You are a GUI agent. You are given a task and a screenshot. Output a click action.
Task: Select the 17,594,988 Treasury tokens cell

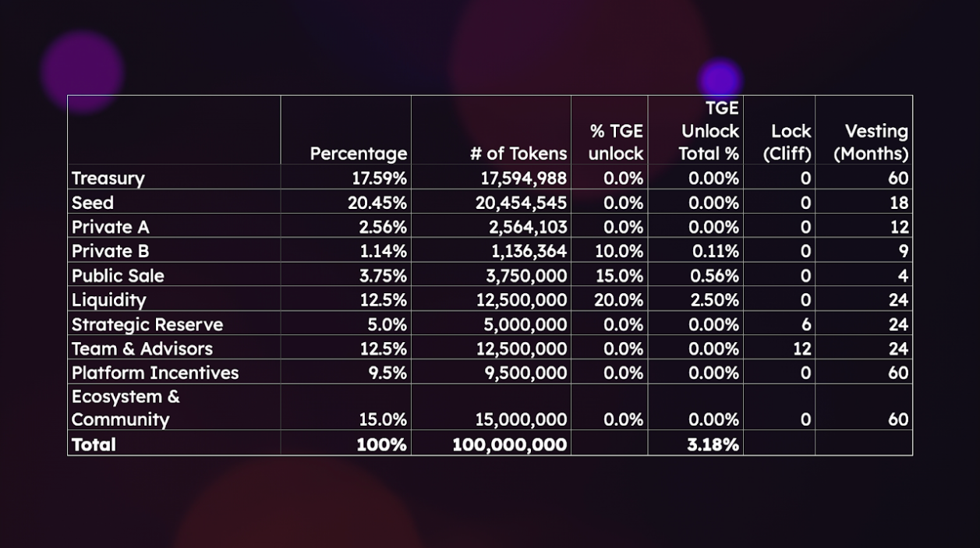coord(523,179)
